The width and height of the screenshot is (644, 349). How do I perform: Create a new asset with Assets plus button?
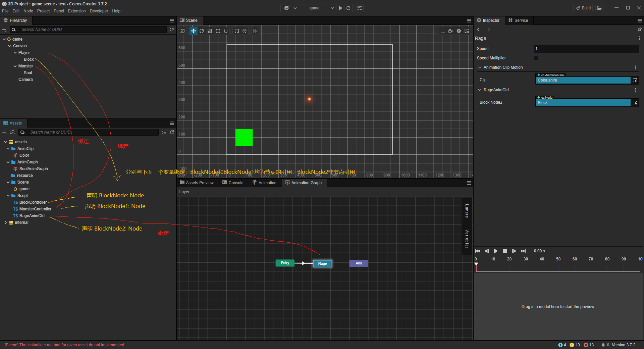coord(4,132)
